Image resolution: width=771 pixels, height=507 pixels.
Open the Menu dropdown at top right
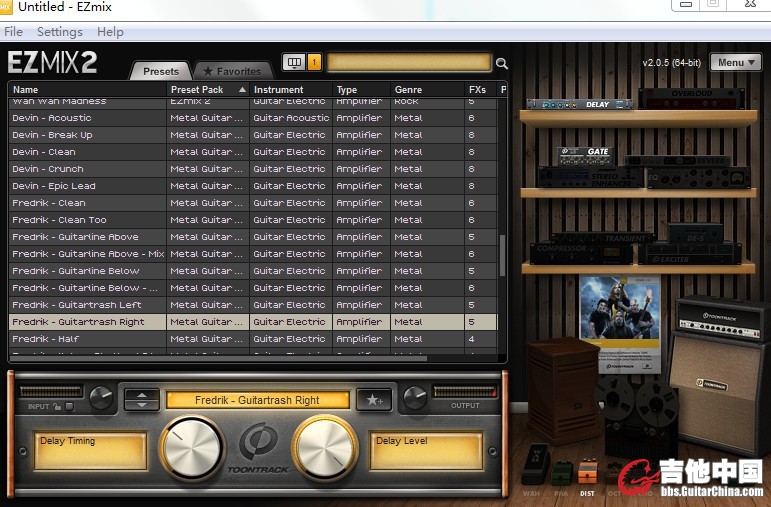736,62
